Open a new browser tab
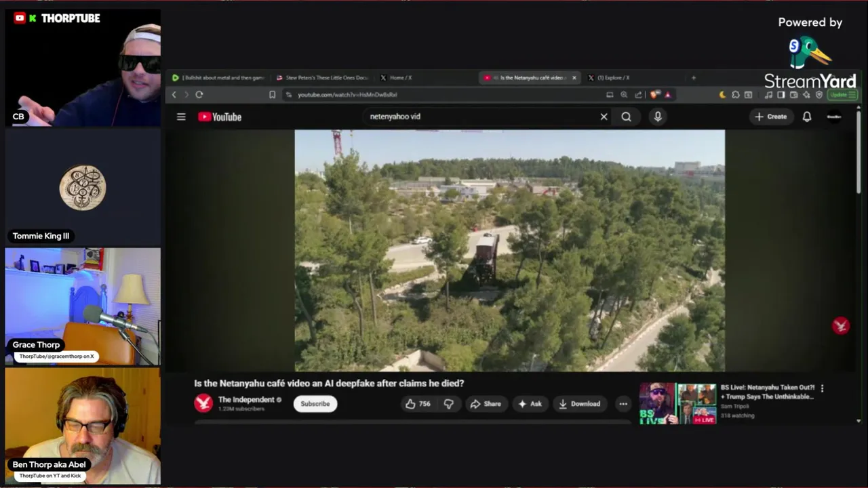Image resolution: width=868 pixels, height=488 pixels. [x=693, y=78]
